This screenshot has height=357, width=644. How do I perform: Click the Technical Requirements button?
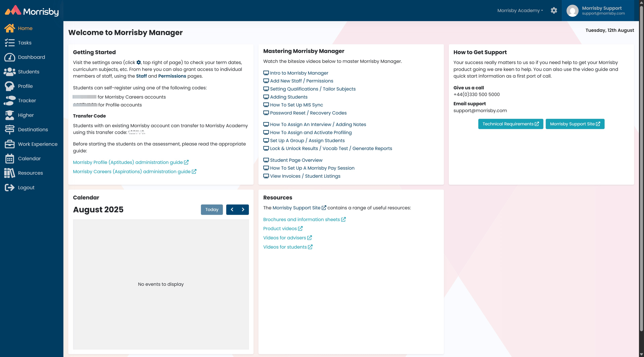tap(510, 124)
